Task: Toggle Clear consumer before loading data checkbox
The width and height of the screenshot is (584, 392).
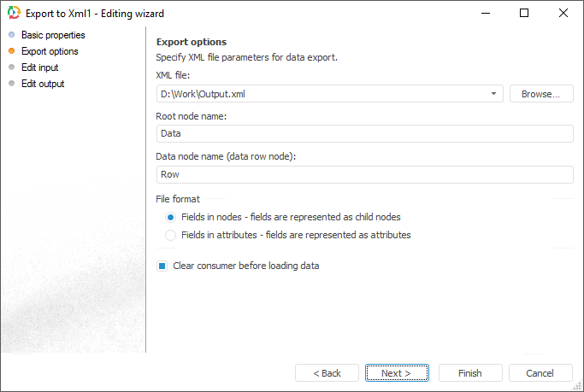Action: coord(162,266)
